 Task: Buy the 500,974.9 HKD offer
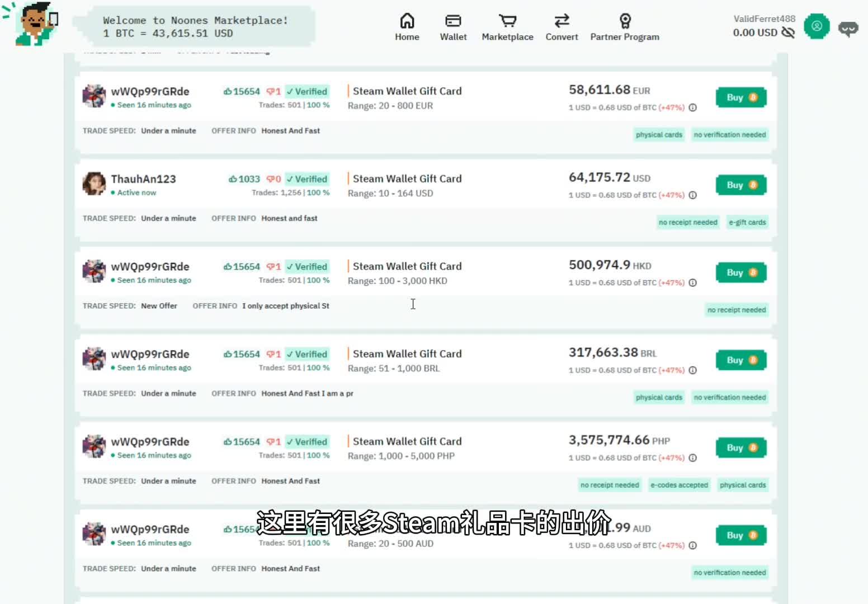[741, 273]
